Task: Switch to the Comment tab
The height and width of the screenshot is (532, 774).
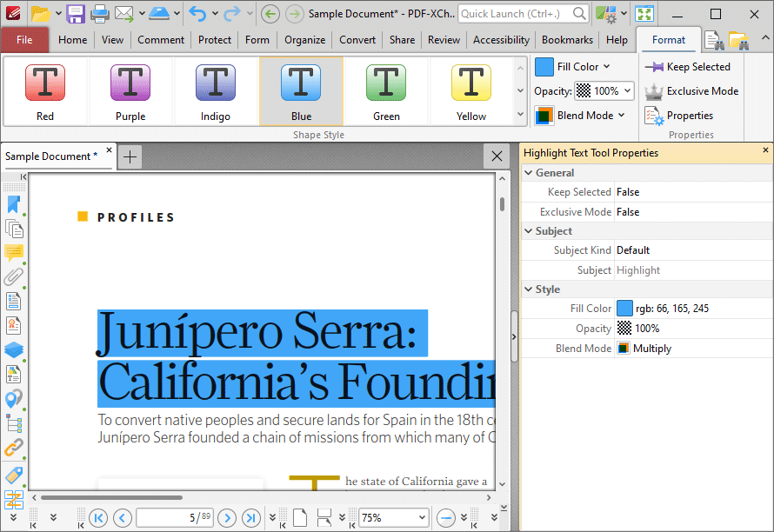Action: pos(161,40)
